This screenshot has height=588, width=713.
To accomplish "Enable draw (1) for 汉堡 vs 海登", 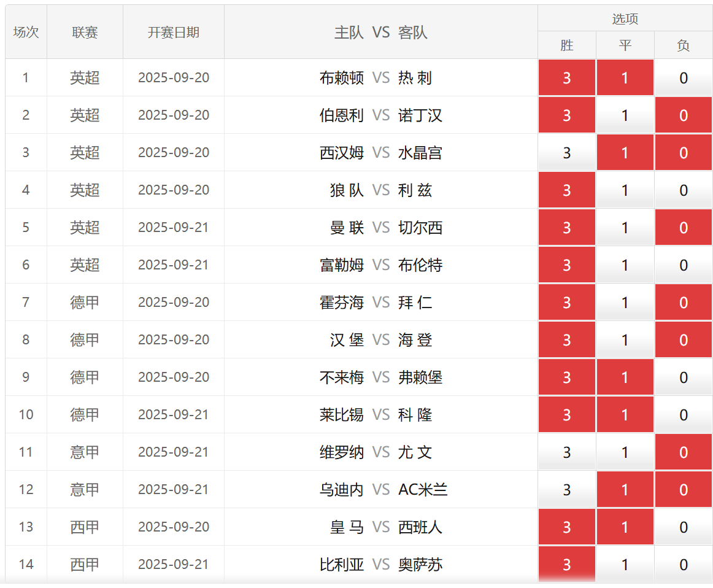I will tap(625, 340).
